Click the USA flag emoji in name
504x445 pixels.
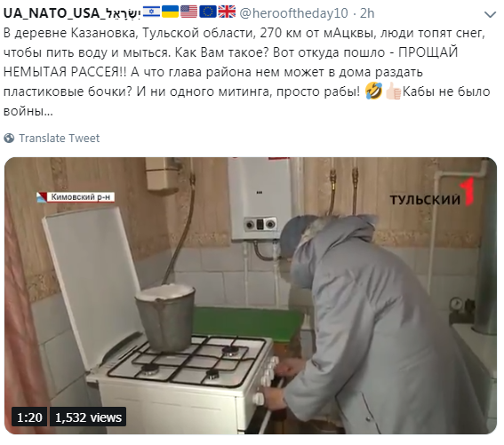(x=189, y=12)
